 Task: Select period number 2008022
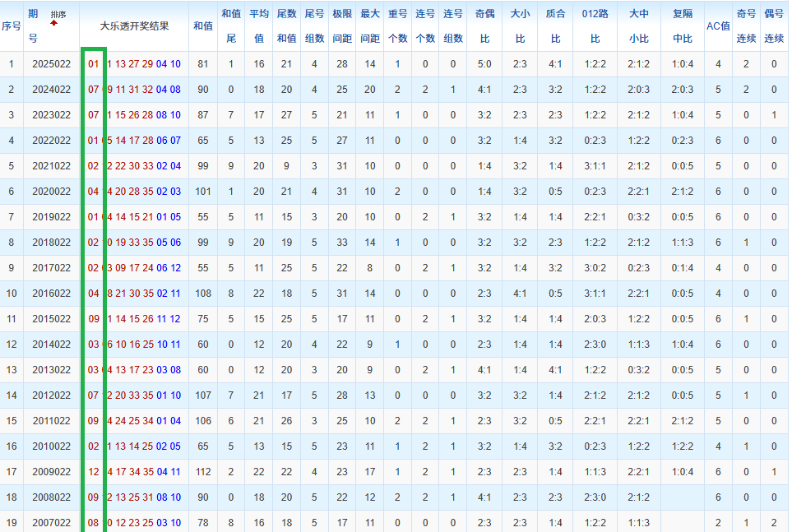[52, 497]
